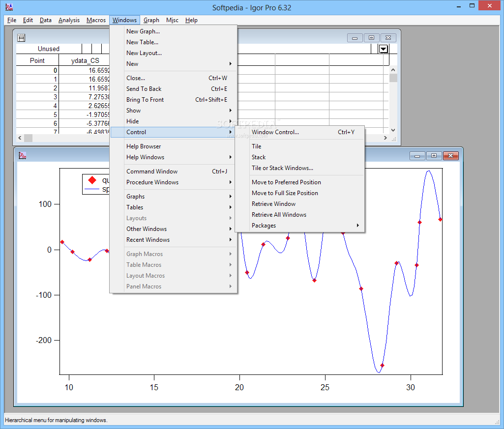Select Stack in Control submenu
Screen dimensions: 504x429
(300, 157)
